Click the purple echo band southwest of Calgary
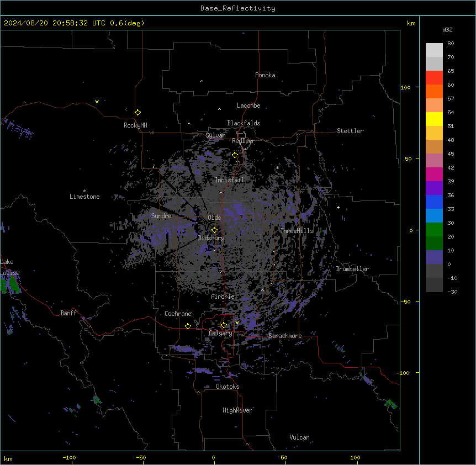Viewport: 476px width, 465px height. pyautogui.click(x=187, y=350)
